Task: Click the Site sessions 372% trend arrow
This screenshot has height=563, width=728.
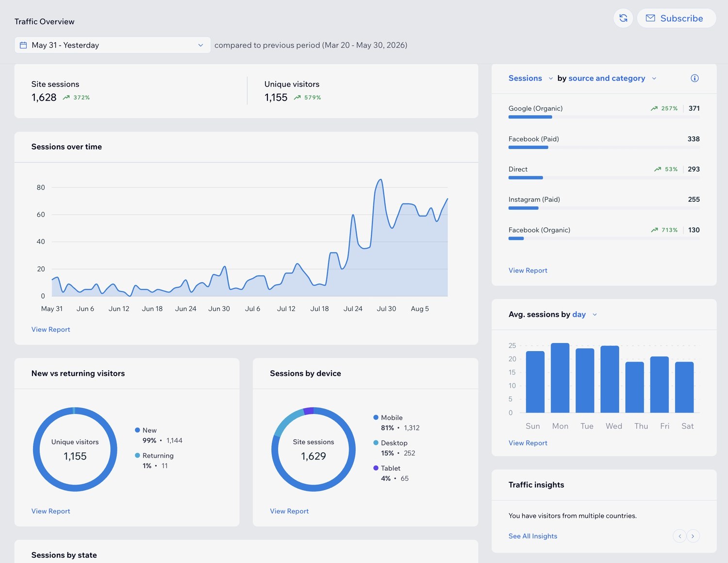Action: [x=66, y=98]
